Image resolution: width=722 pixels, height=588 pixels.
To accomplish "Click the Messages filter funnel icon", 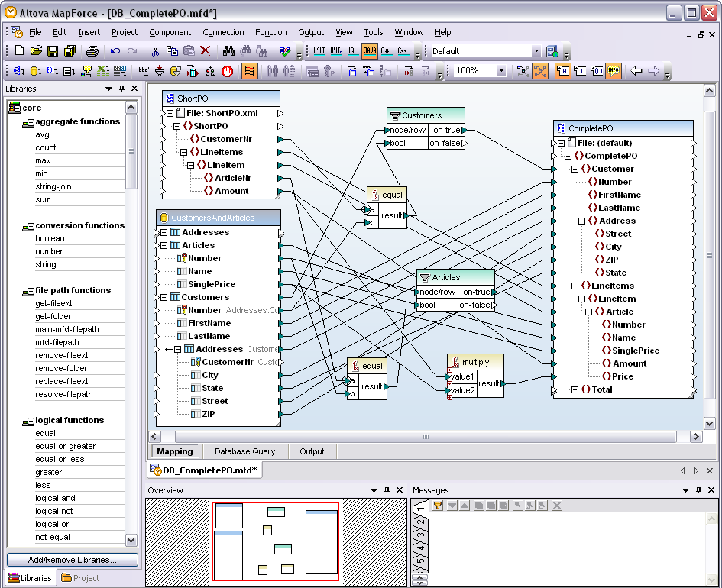I will pos(438,506).
